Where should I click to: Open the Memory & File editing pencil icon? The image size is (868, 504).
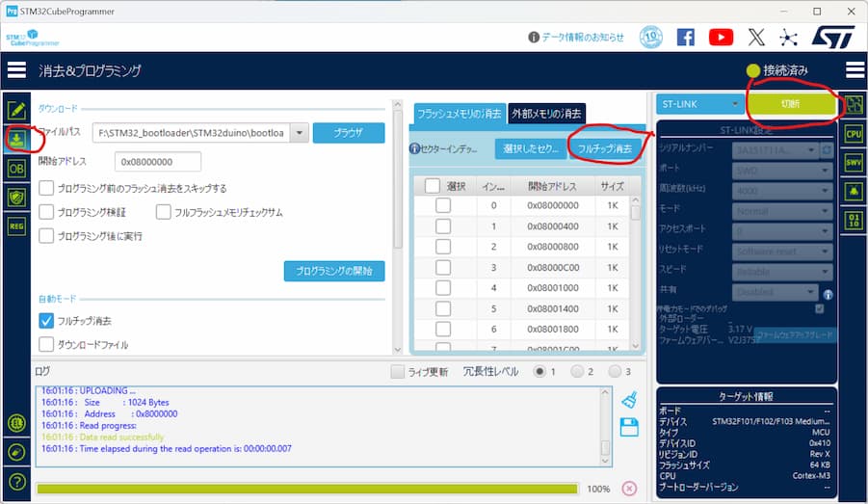coord(16,110)
